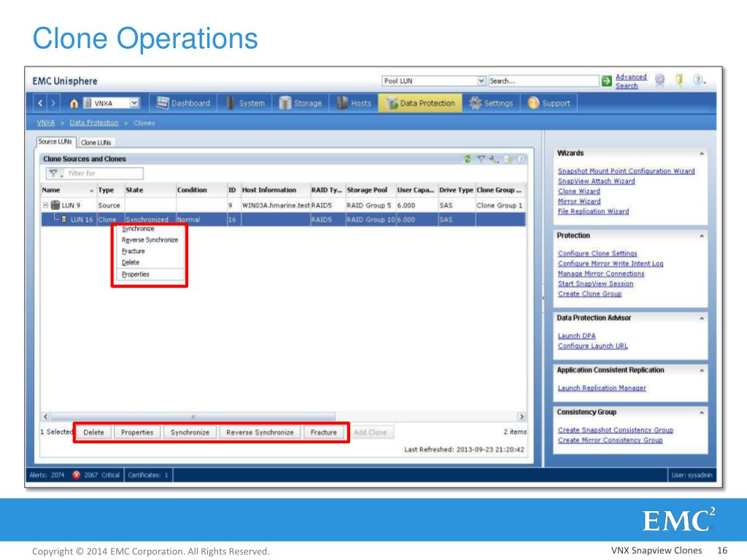Choose Reverse Synchronize from the context menu
The image size is (747, 560).
point(150,240)
